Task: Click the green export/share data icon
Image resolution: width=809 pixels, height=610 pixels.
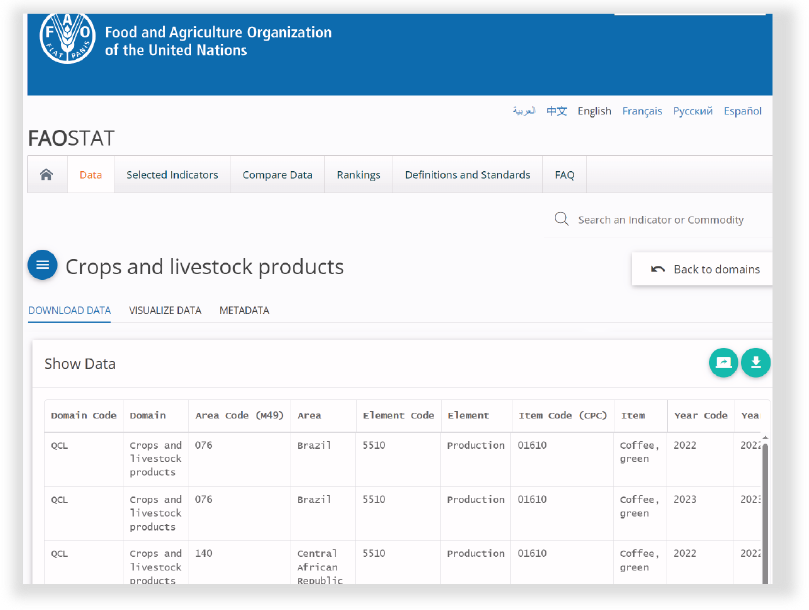Action: (x=723, y=362)
